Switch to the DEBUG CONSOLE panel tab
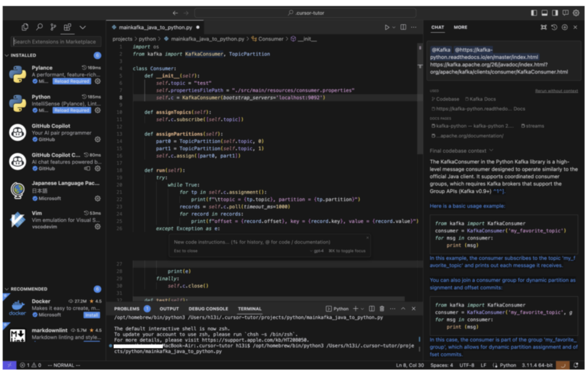Viewport: 588px width, 376px height. click(208, 309)
